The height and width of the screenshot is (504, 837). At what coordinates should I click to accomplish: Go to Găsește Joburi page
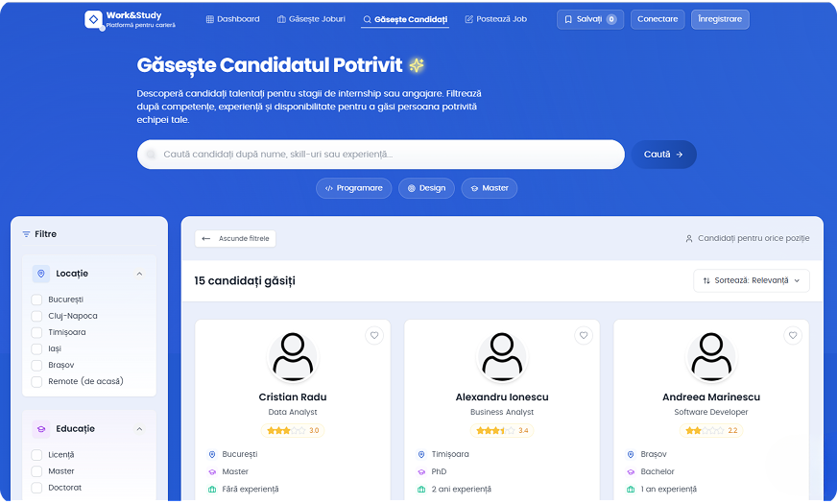311,19
